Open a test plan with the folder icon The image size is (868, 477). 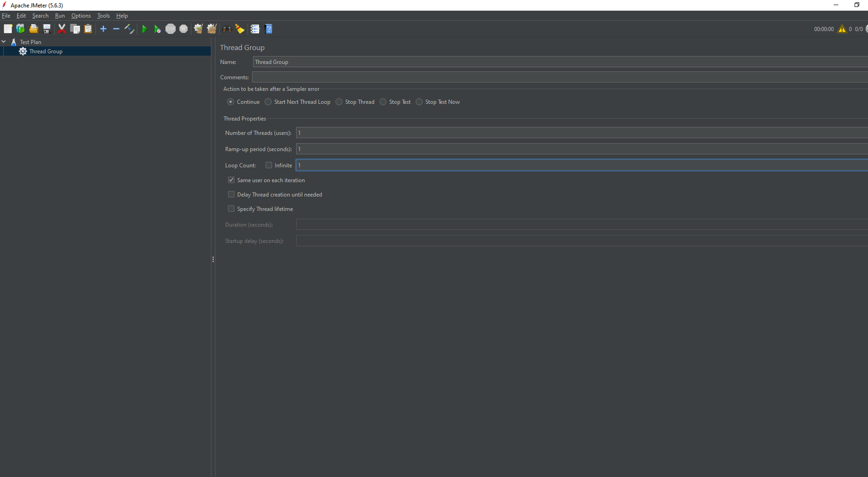[33, 28]
